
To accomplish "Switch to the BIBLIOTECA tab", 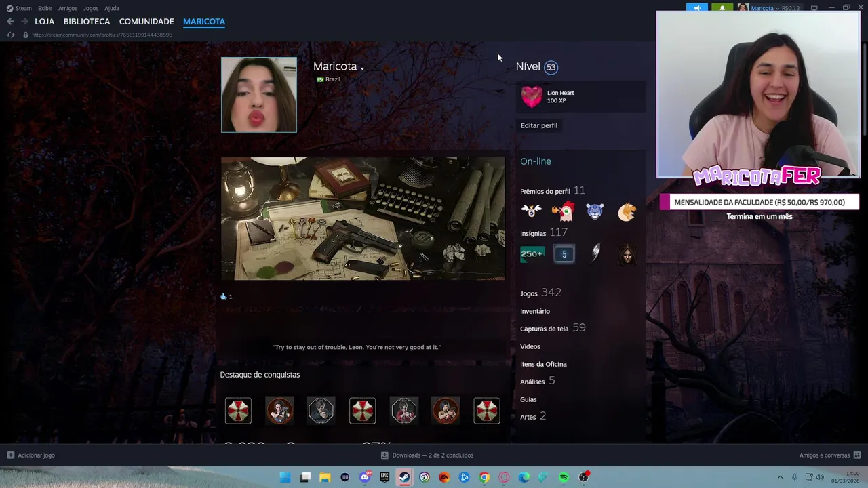I will (87, 22).
